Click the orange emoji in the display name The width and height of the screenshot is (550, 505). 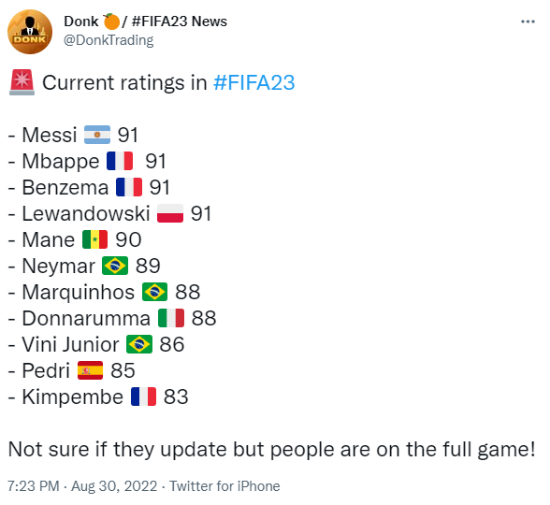pos(112,21)
